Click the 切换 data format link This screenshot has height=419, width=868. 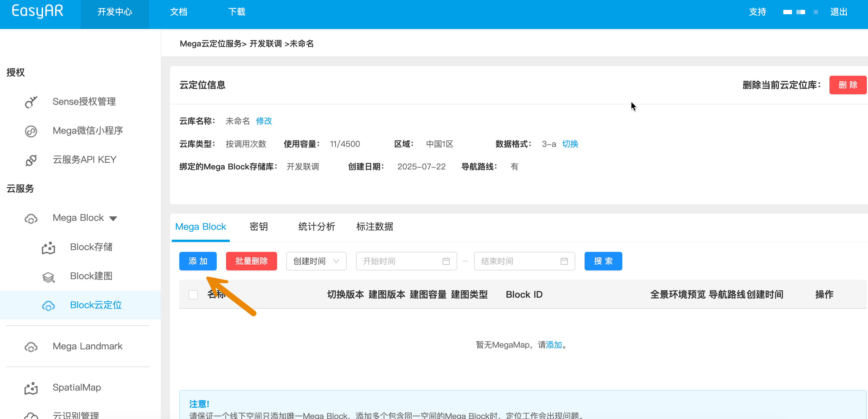tap(570, 144)
